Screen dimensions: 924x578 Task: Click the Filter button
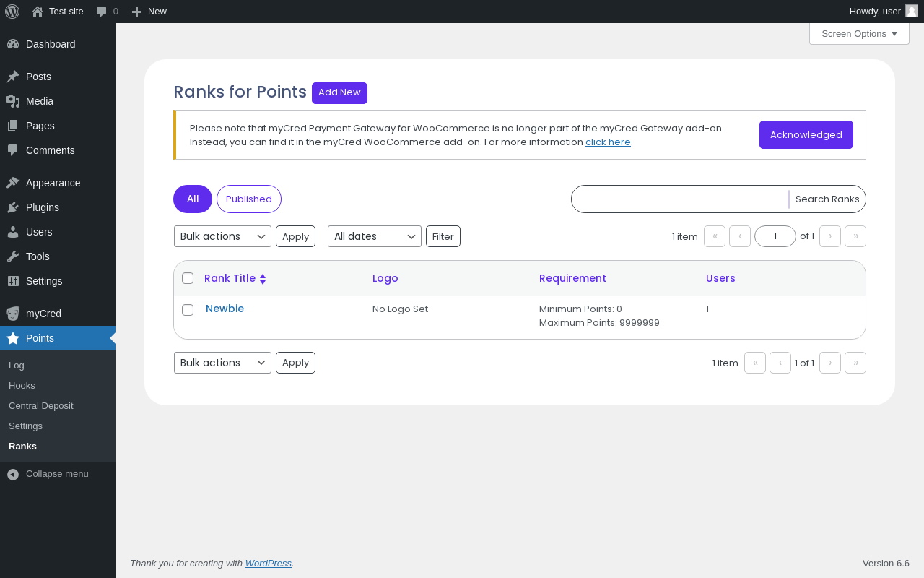[x=443, y=236]
